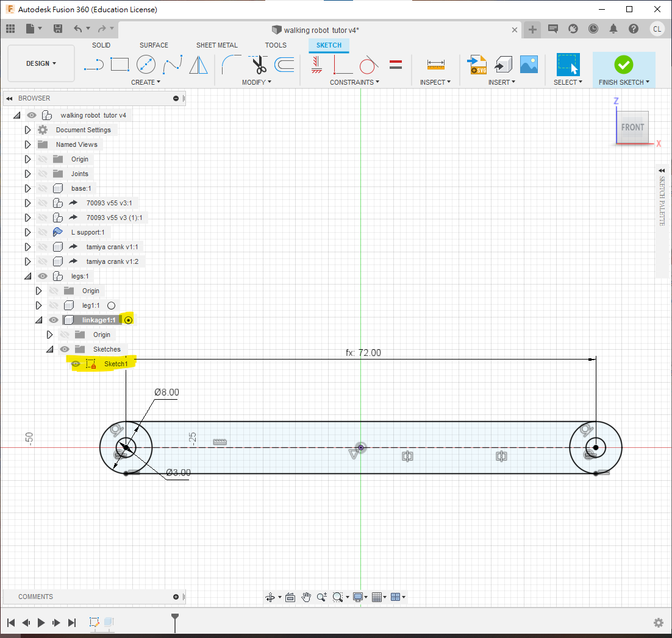672x638 pixels.
Task: Open the Measure tool under Inspect
Action: tap(435, 64)
